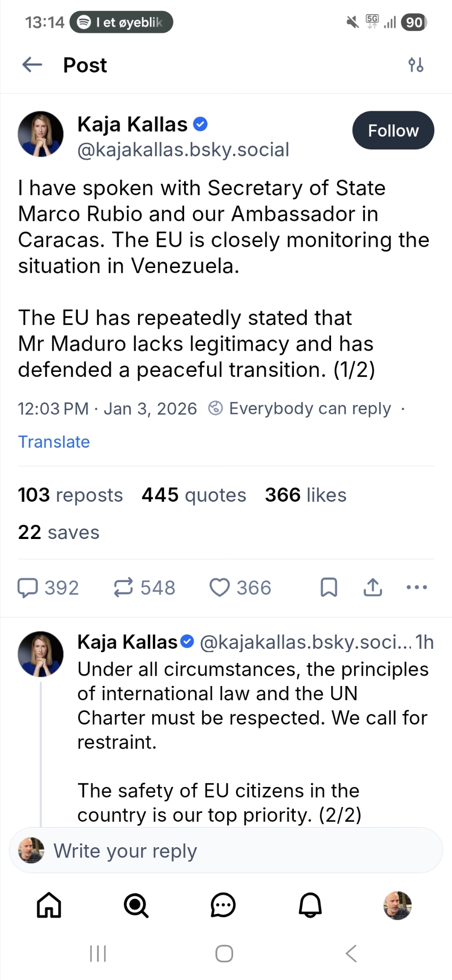The height and width of the screenshot is (980, 452).
Task: Open thread display settings icon
Action: coord(416,65)
